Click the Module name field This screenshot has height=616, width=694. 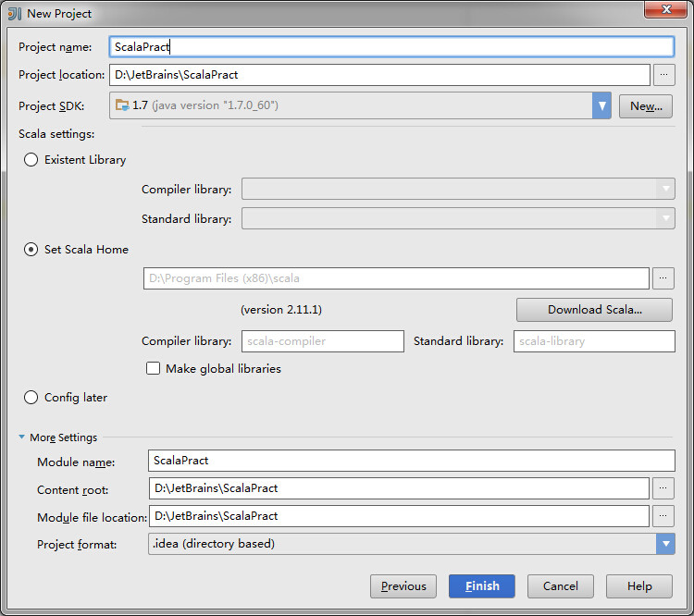point(411,461)
